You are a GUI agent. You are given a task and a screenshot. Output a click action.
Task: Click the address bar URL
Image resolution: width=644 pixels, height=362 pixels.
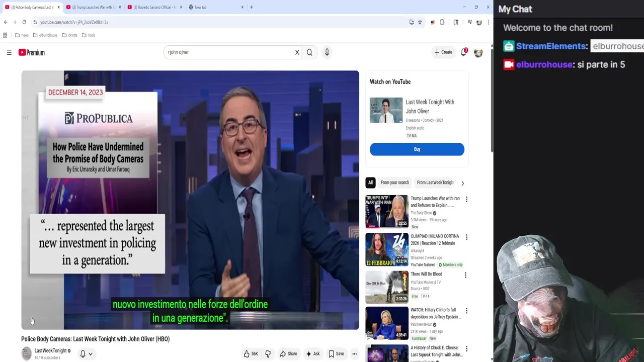coord(74,22)
